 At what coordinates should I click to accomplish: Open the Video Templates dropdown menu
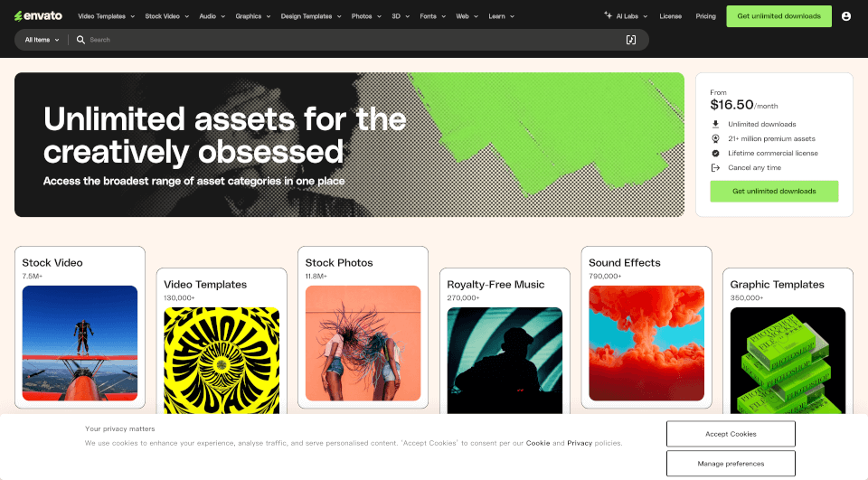(107, 16)
